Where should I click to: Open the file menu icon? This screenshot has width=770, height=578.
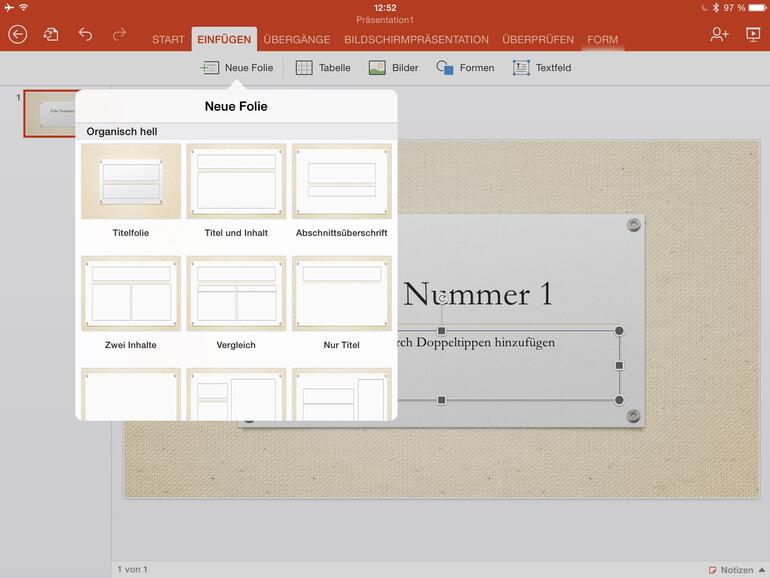click(x=51, y=35)
